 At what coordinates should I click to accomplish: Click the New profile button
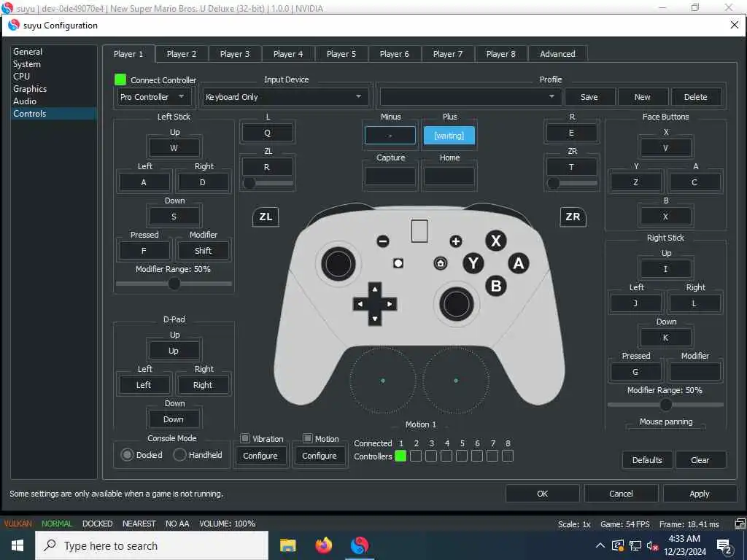click(642, 97)
